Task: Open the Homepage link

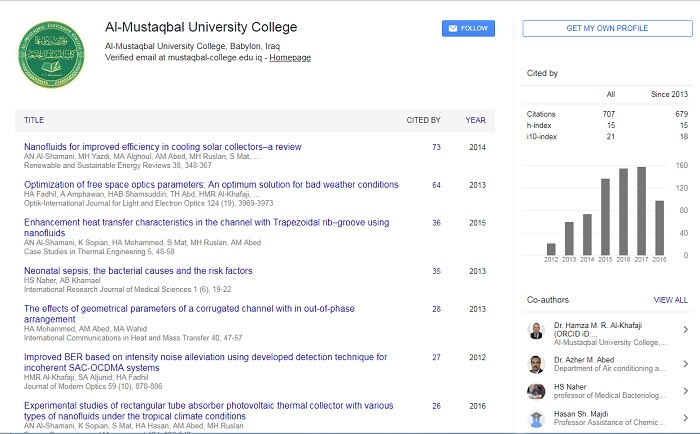Action: point(290,58)
